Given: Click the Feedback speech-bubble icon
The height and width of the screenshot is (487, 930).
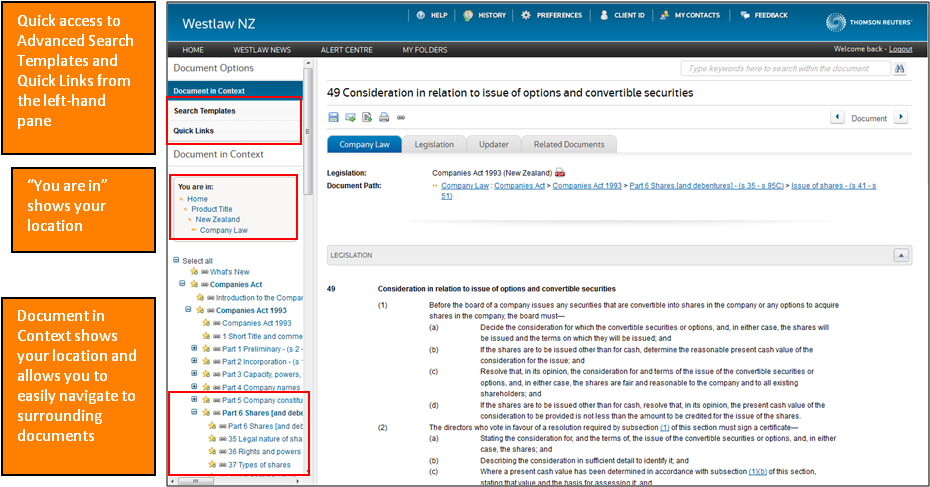Looking at the screenshot, I should tap(745, 15).
